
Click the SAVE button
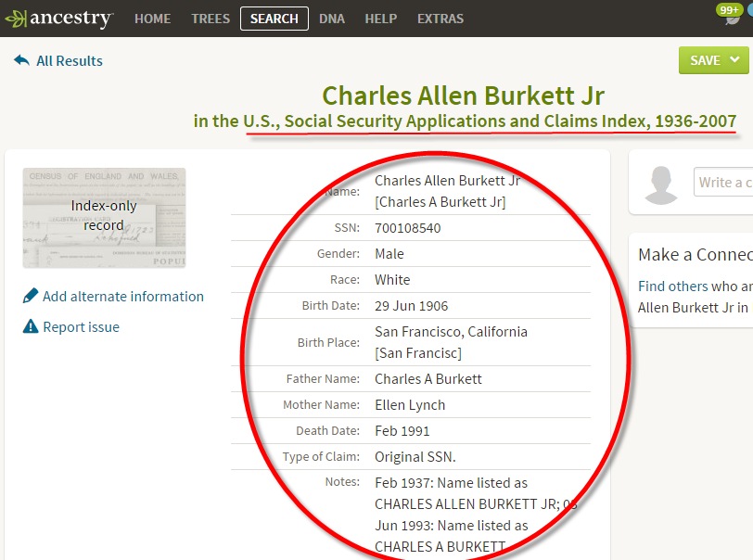coord(707,60)
